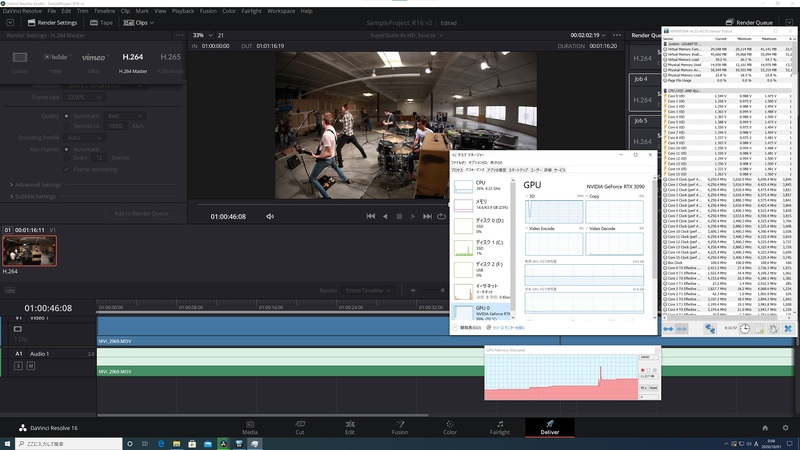The width and height of the screenshot is (800, 450).
Task: Click the Tape button in toolbar
Action: [101, 22]
